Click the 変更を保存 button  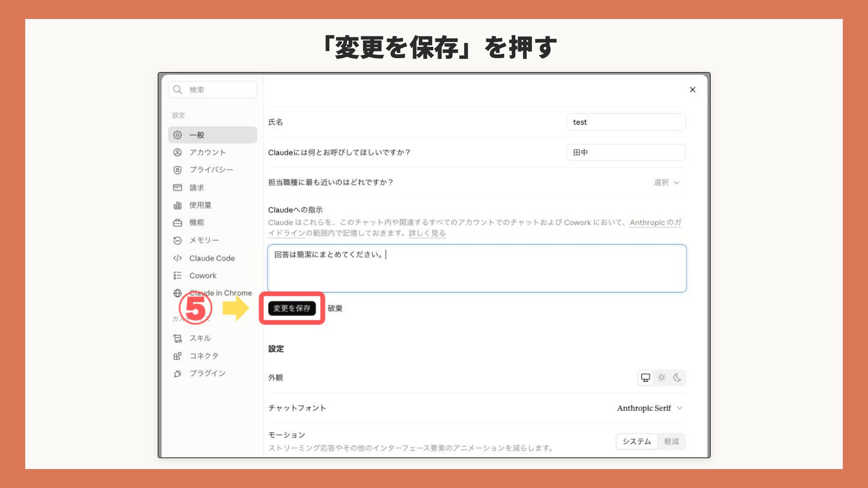pos(292,308)
